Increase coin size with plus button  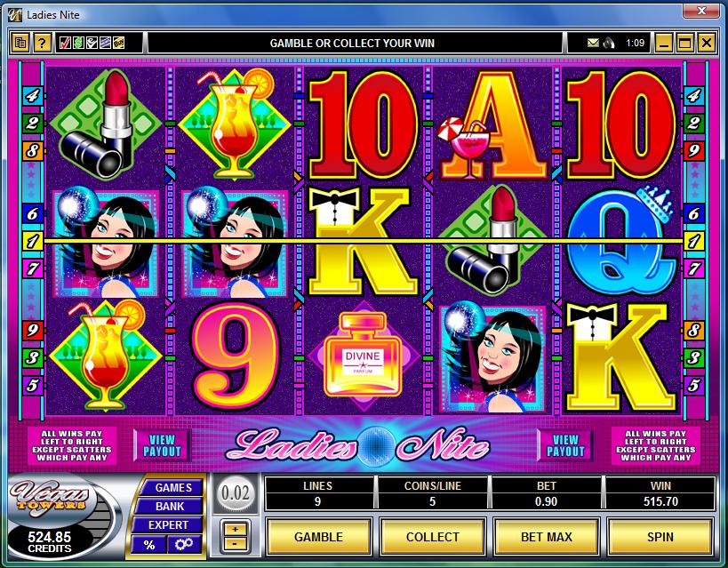coord(236,529)
